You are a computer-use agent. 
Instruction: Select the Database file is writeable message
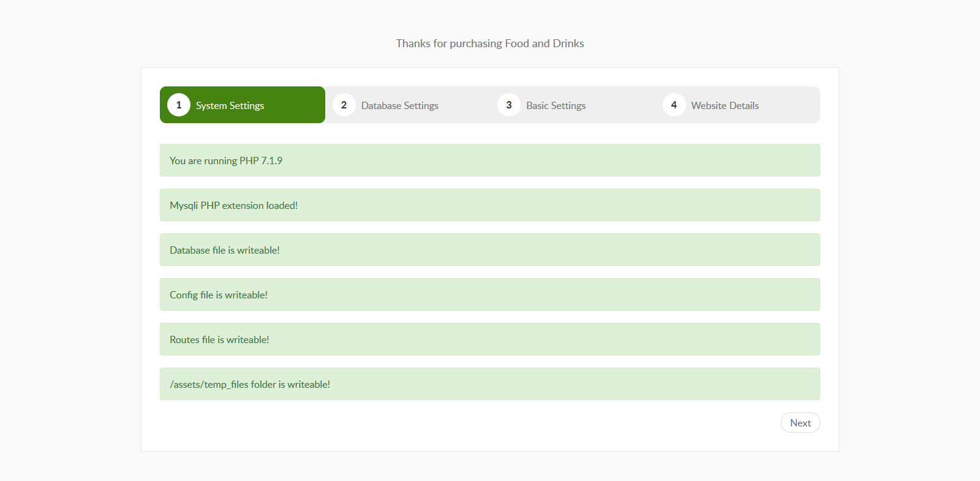(490, 250)
